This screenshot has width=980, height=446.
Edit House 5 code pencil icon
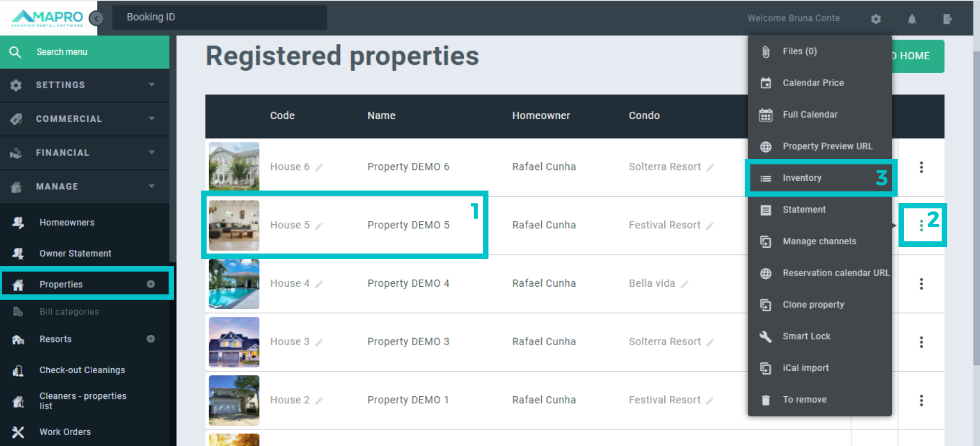[x=319, y=226]
